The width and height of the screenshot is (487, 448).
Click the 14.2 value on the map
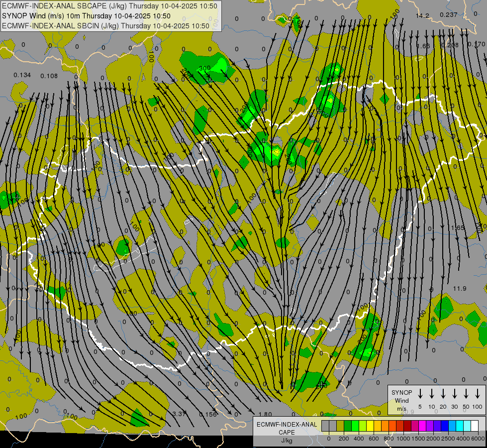point(422,15)
